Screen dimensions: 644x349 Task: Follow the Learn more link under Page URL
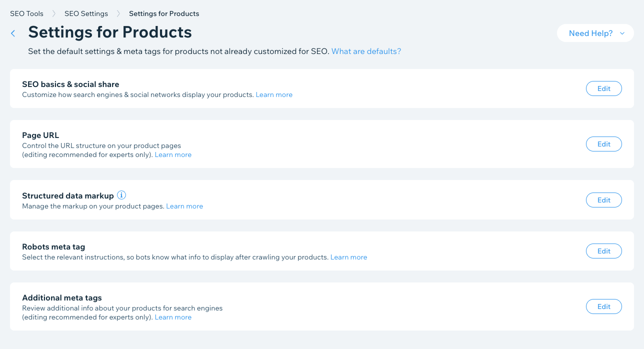[x=173, y=155]
